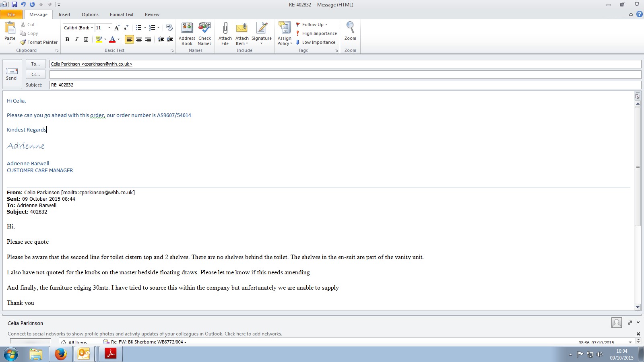This screenshot has width=644, height=362.
Task: Toggle underline formatting
Action: [x=86, y=39]
